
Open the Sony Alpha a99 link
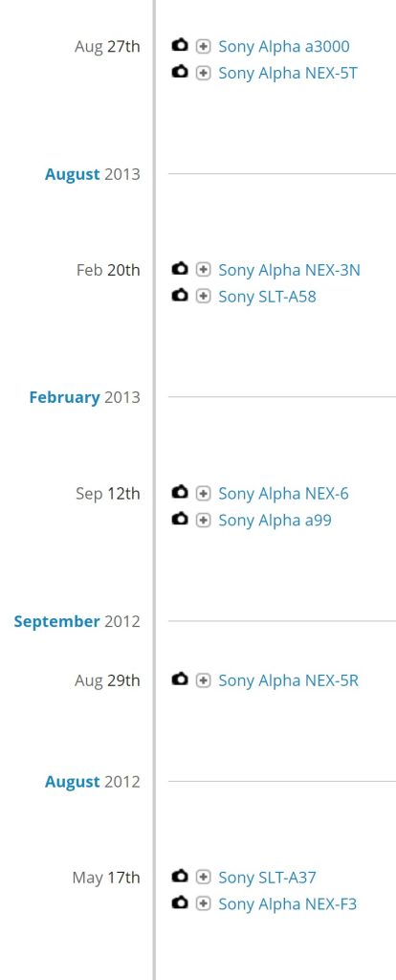pyautogui.click(x=275, y=520)
